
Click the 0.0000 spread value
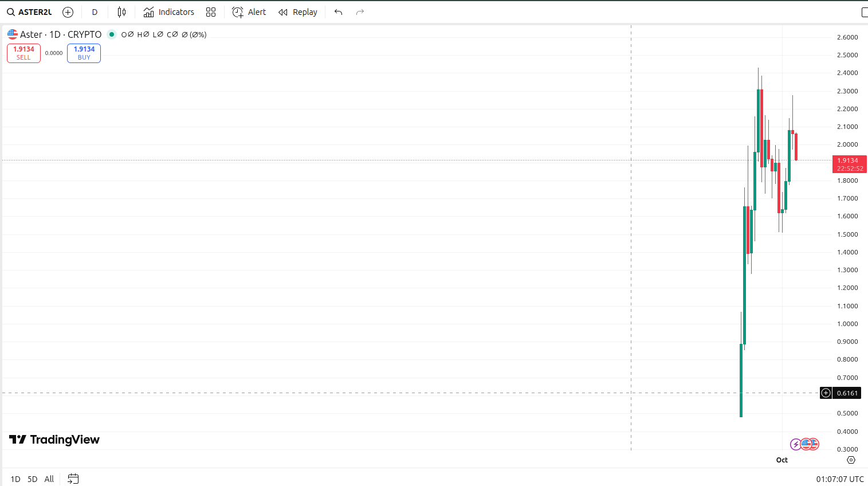(x=54, y=53)
